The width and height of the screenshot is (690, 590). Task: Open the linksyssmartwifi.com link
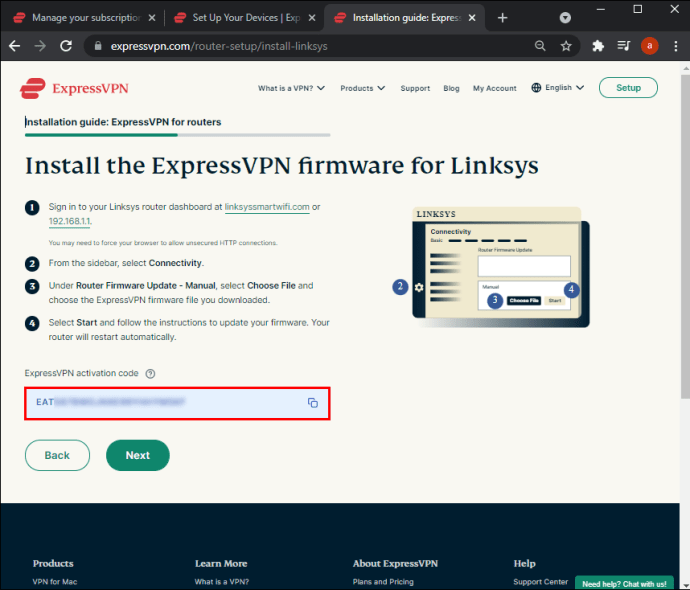tap(267, 207)
